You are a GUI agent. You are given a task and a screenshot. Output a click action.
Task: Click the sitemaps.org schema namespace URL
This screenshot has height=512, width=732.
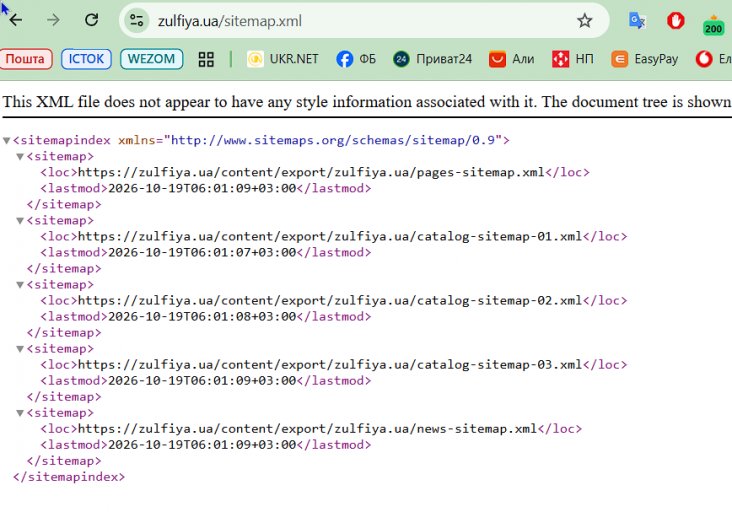pyautogui.click(x=333, y=140)
